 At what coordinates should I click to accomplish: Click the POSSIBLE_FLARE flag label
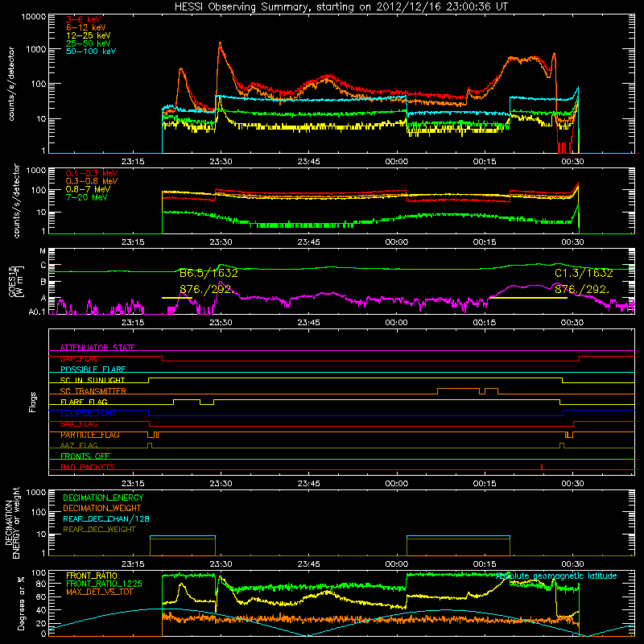[93, 369]
